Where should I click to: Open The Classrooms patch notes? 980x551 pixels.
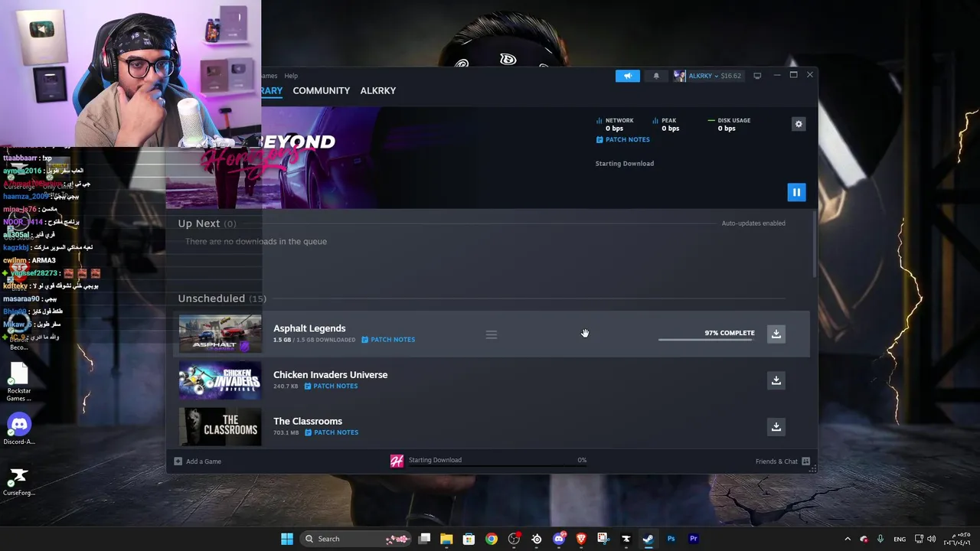point(332,433)
